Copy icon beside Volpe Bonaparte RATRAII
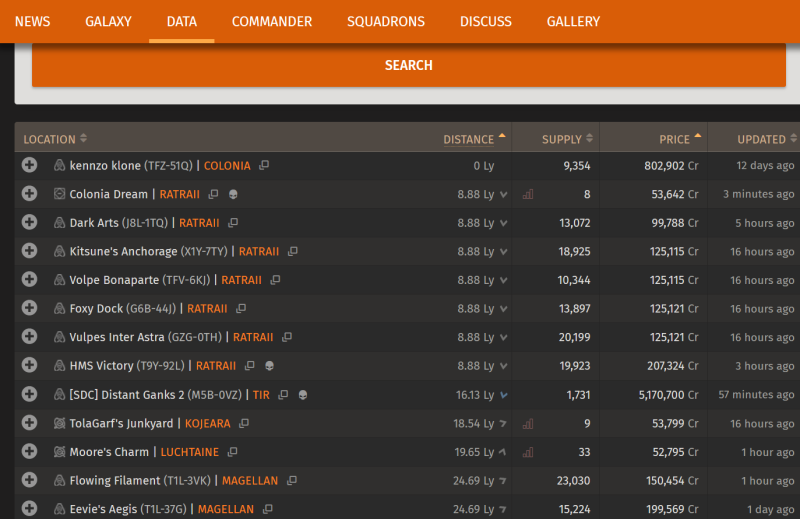Screen dimensions: 800x519 click(275, 280)
